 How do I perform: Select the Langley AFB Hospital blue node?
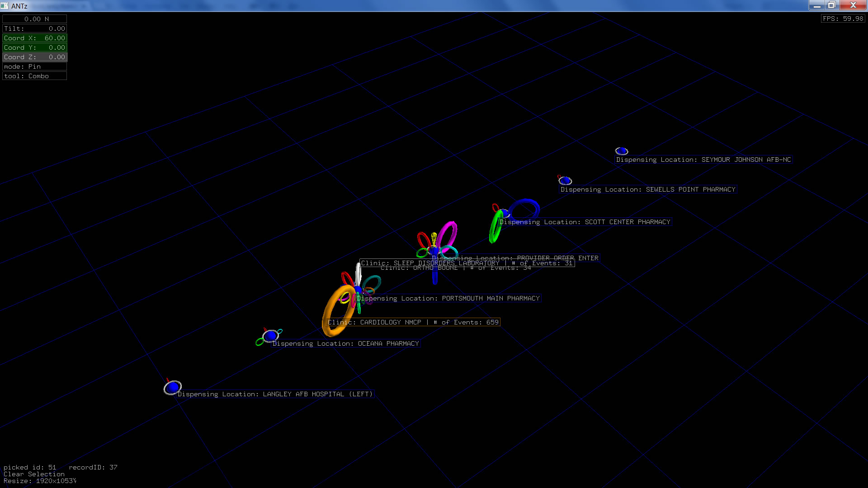coord(172,388)
